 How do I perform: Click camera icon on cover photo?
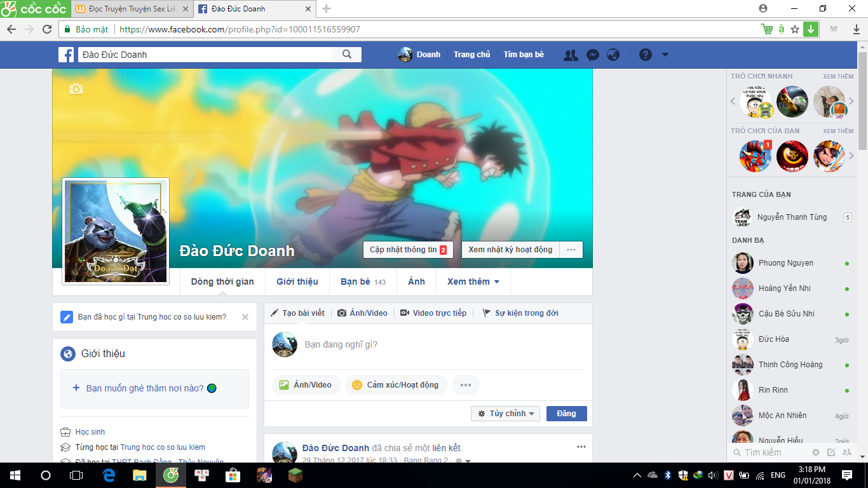[76, 89]
